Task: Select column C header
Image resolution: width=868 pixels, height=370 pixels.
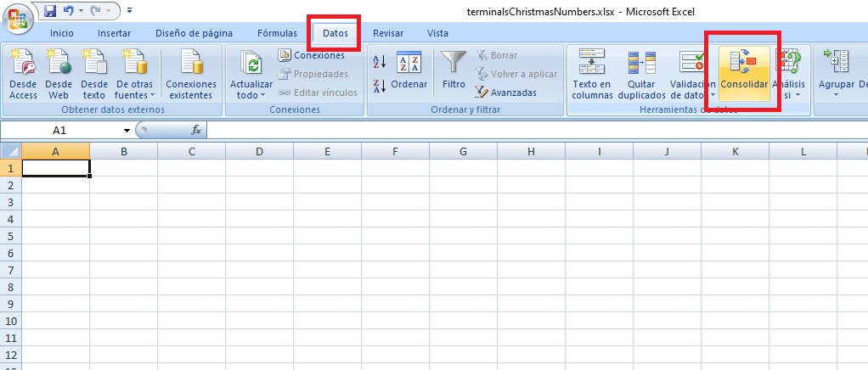Action: pos(192,151)
